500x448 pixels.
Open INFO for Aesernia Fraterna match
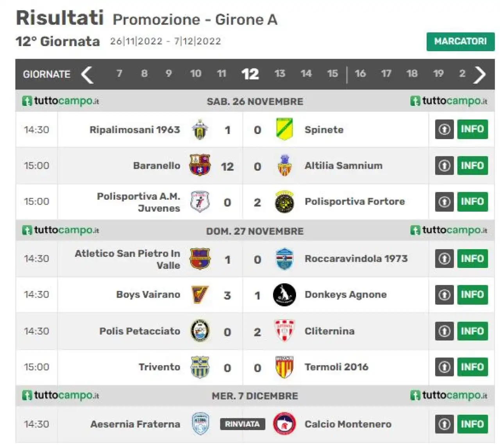[473, 424]
